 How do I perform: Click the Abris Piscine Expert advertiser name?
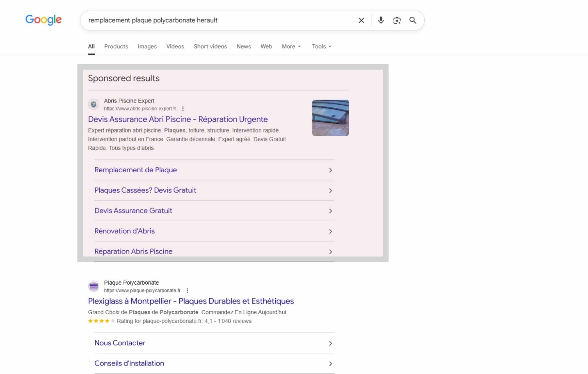click(x=129, y=101)
